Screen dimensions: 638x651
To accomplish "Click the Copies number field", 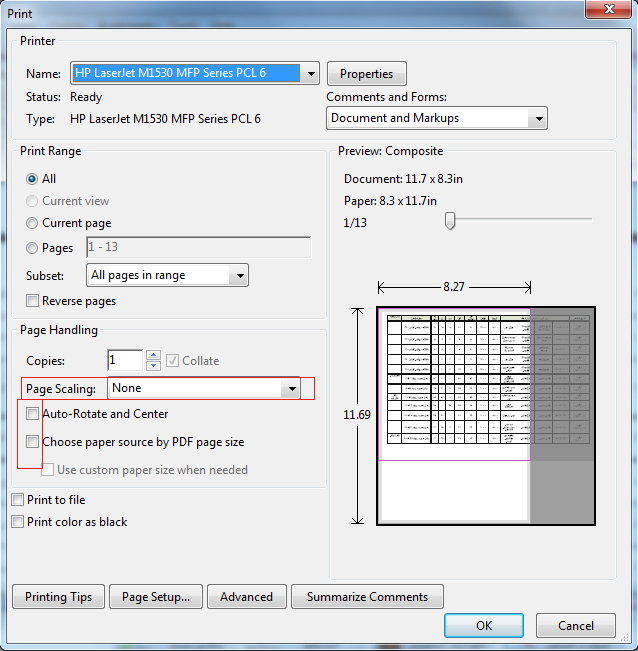I will (x=125, y=360).
